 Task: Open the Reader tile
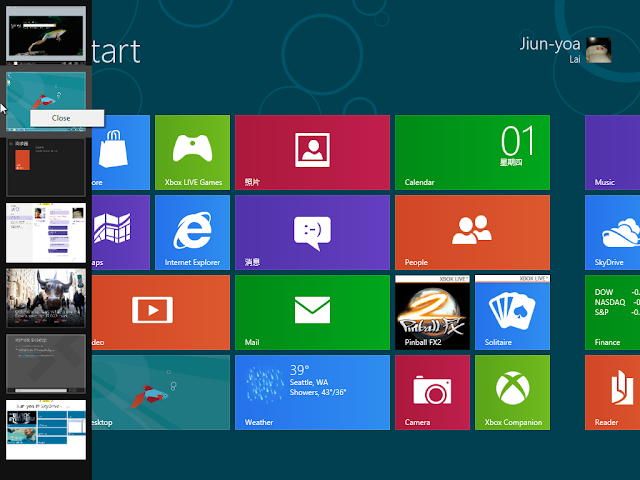coord(612,392)
